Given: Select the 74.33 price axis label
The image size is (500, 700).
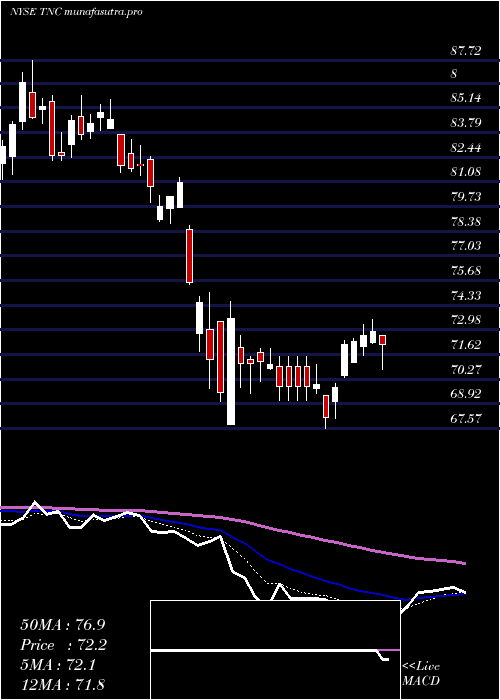Looking at the screenshot, I should point(466,296).
